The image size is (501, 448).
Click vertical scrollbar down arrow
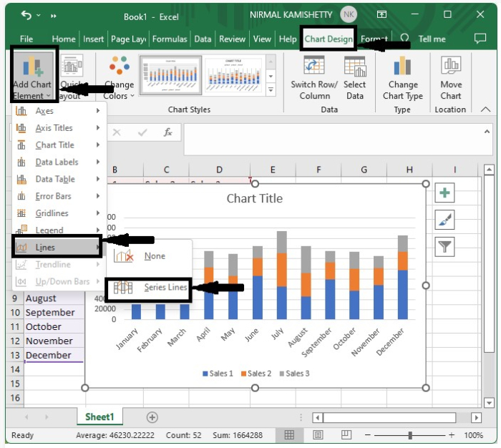tap(489, 403)
